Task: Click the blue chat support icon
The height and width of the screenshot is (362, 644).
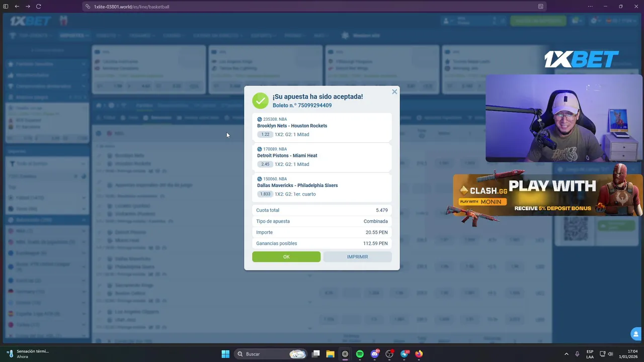Action: (636, 333)
